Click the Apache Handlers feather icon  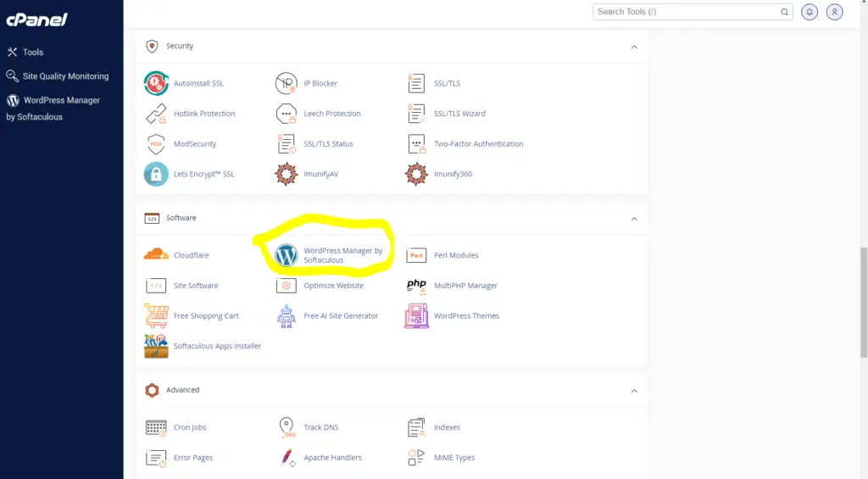[x=287, y=458]
